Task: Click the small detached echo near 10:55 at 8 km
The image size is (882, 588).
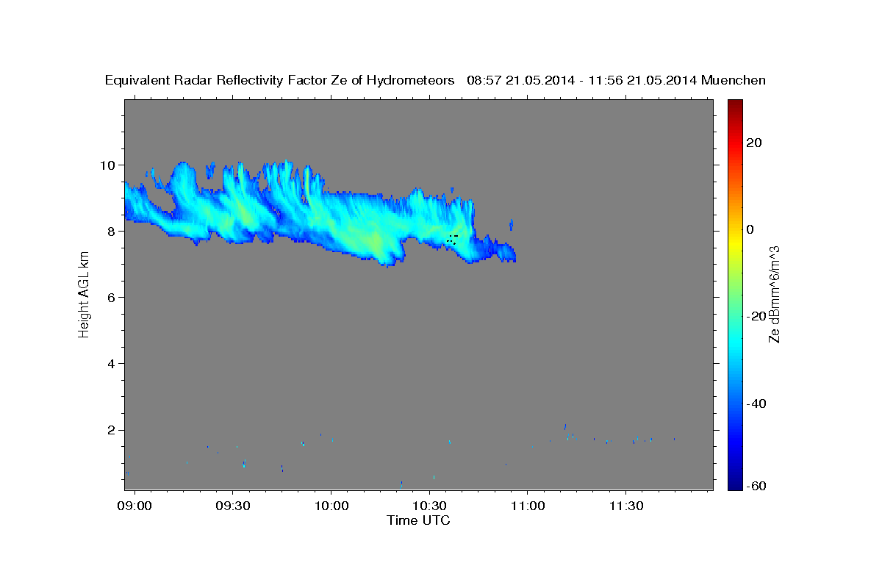Action: [512, 224]
